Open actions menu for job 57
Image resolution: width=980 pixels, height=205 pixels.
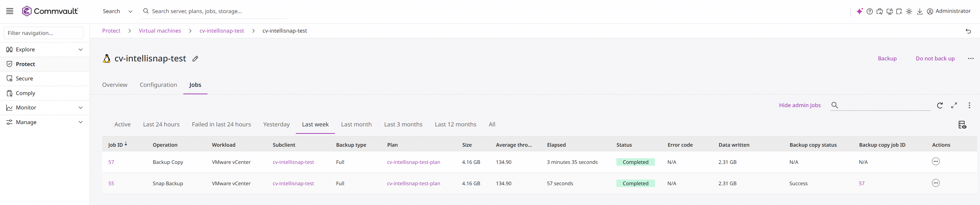click(936, 162)
